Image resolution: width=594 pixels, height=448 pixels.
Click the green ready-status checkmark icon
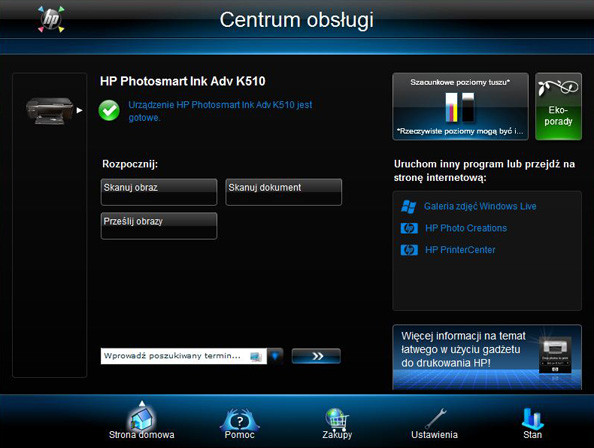[x=109, y=111]
